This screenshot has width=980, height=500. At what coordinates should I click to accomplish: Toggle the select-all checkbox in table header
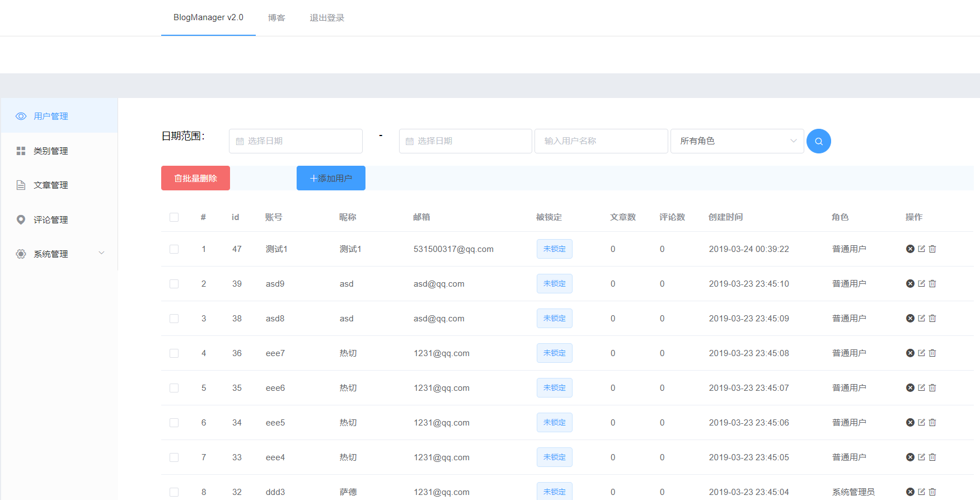tap(174, 217)
